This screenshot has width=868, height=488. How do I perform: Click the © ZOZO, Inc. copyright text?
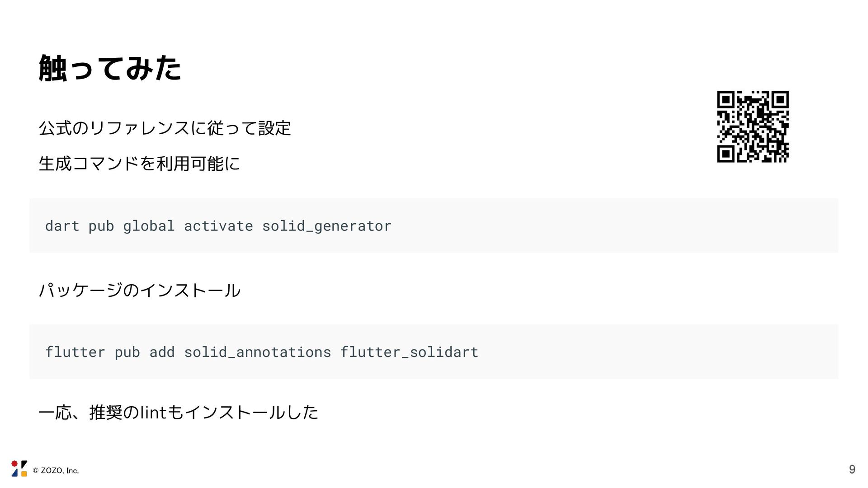pyautogui.click(x=56, y=471)
